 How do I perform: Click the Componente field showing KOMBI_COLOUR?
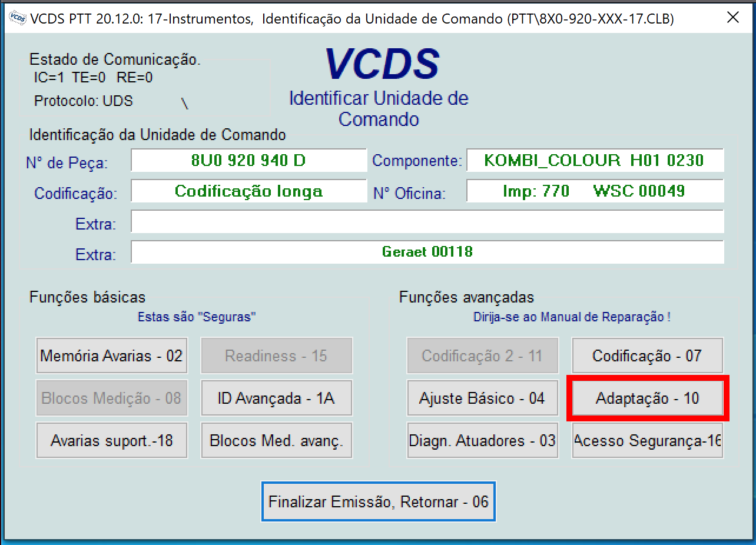(x=594, y=160)
